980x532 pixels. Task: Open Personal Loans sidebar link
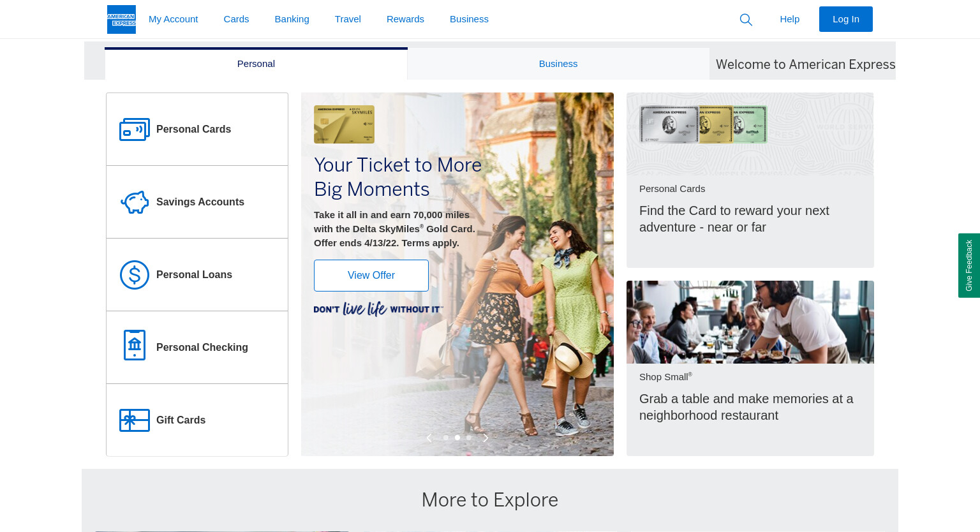click(x=197, y=275)
